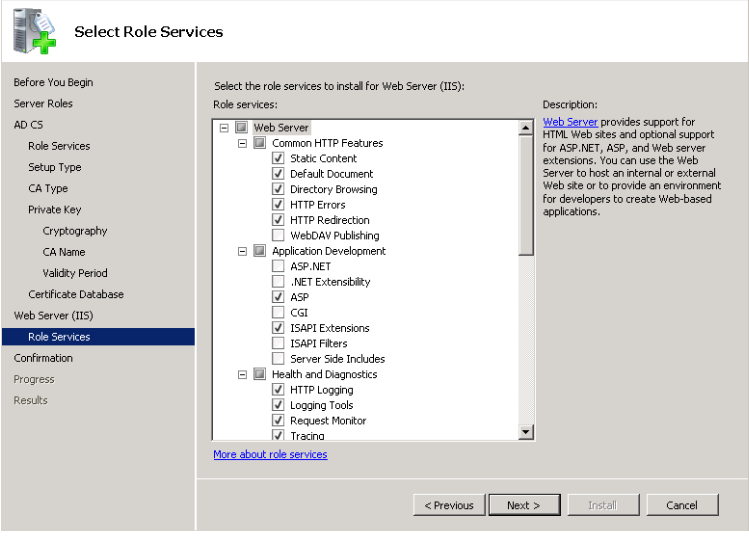Enable WebDAV Publishing checkbox
749x536 pixels.
[x=278, y=235]
